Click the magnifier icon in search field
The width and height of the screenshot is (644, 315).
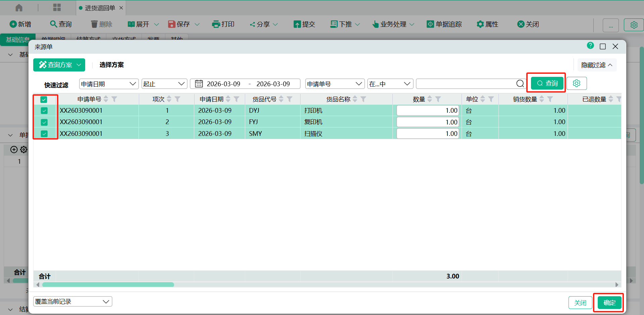point(520,84)
